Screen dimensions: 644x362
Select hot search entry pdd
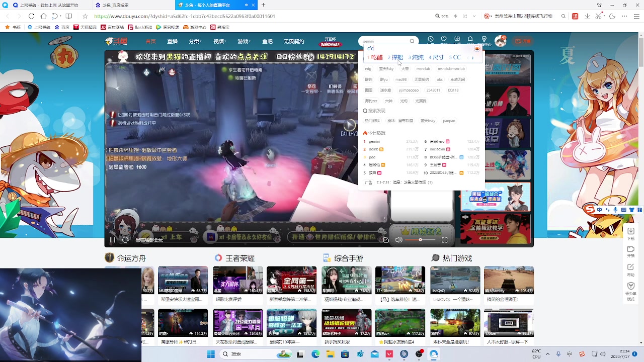coord(372,157)
